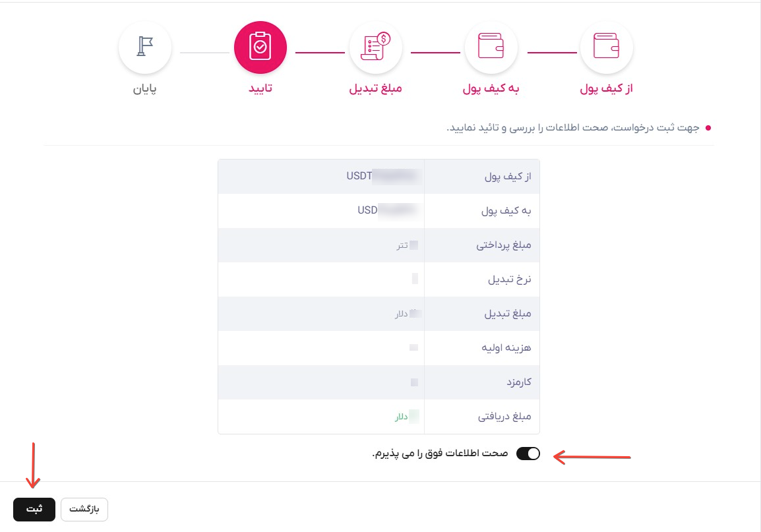Click the 'مبلغ تبدیل' step label
This screenshot has width=761, height=532.
coord(376,89)
